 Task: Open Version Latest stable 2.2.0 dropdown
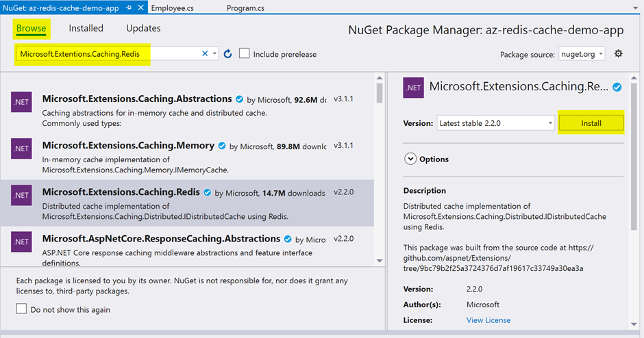pos(496,123)
